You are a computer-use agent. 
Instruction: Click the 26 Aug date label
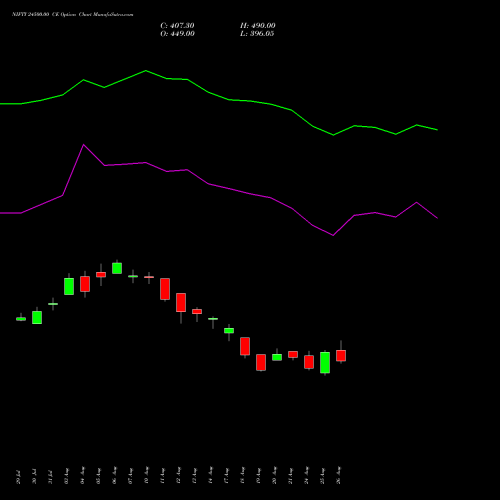pyautogui.click(x=338, y=476)
